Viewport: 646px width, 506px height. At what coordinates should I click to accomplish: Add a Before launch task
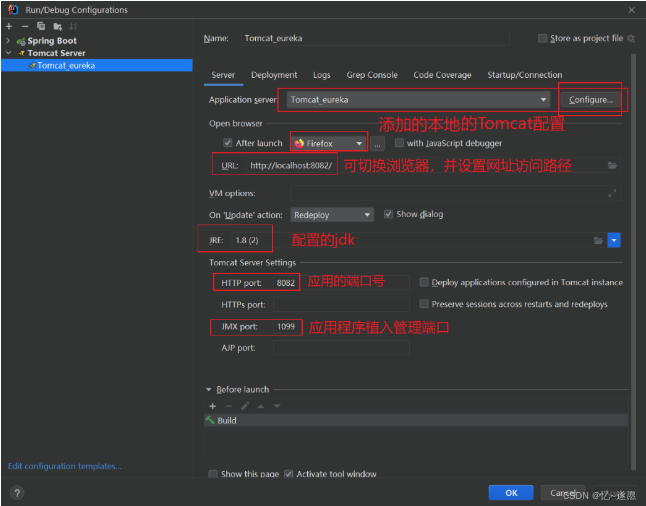point(213,406)
